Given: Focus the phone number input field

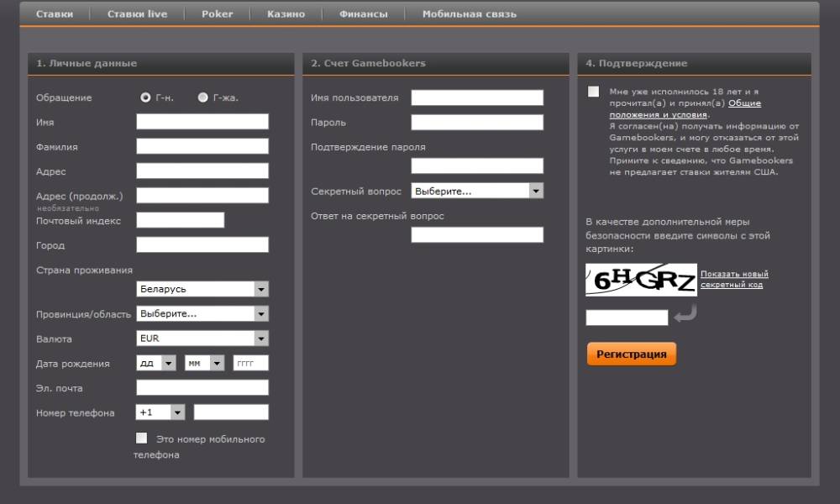Looking at the screenshot, I should (231, 412).
